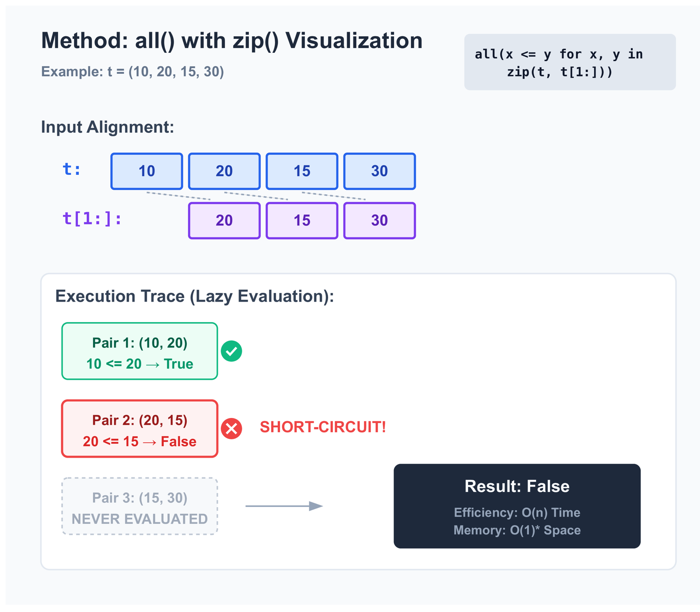Viewport: 700px width, 612px height.
Task: Click the dark Result: False box
Action: coord(517,506)
